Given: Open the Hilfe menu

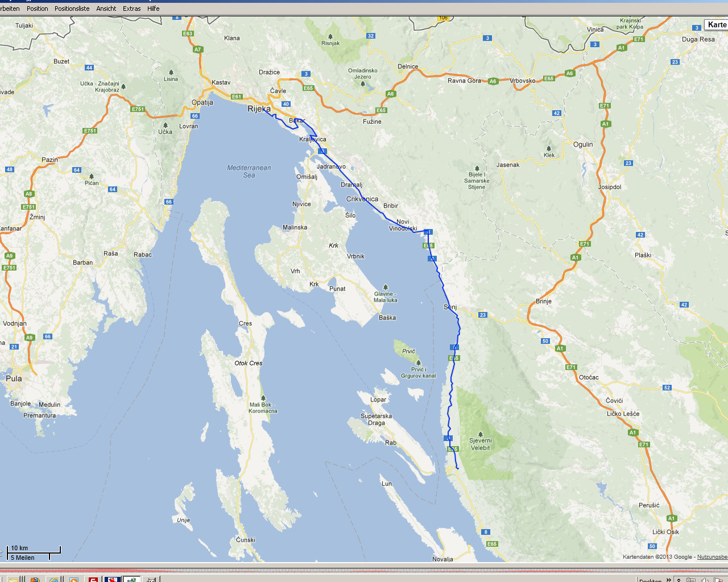Looking at the screenshot, I should 153,9.
